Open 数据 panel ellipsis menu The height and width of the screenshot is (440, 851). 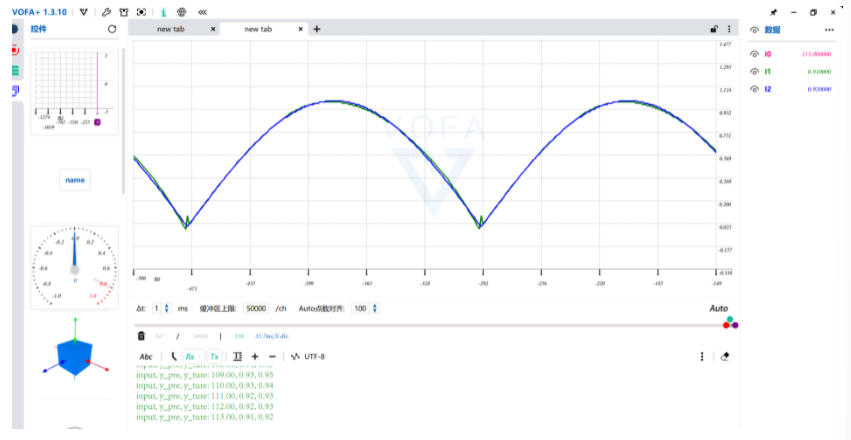(x=829, y=30)
